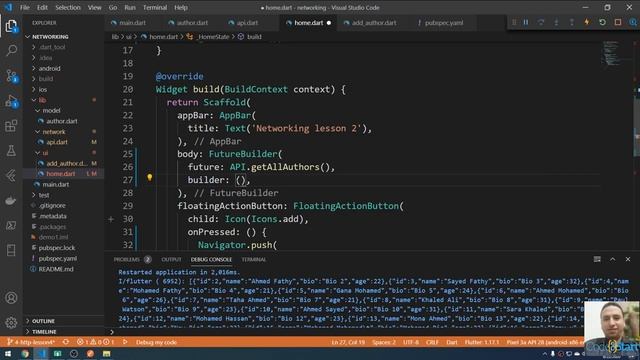The height and width of the screenshot is (360, 640).
Task: Open the Manage gear icon
Action: tap(11, 322)
